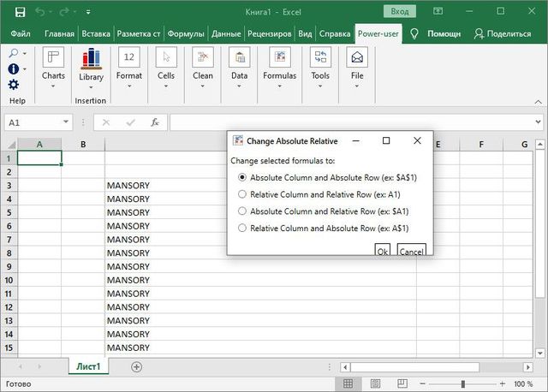Click the Clean ribbon icon

(x=203, y=58)
